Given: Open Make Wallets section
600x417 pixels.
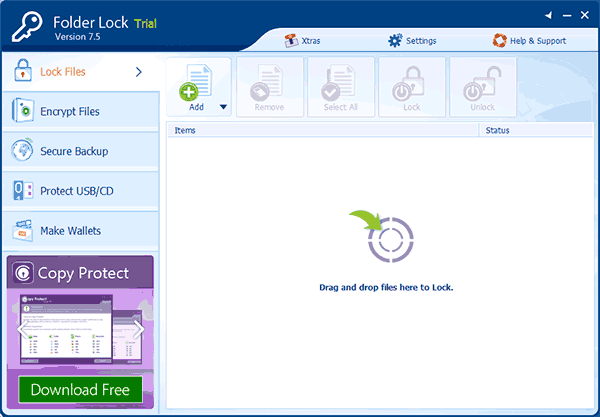Looking at the screenshot, I should pos(81,230).
